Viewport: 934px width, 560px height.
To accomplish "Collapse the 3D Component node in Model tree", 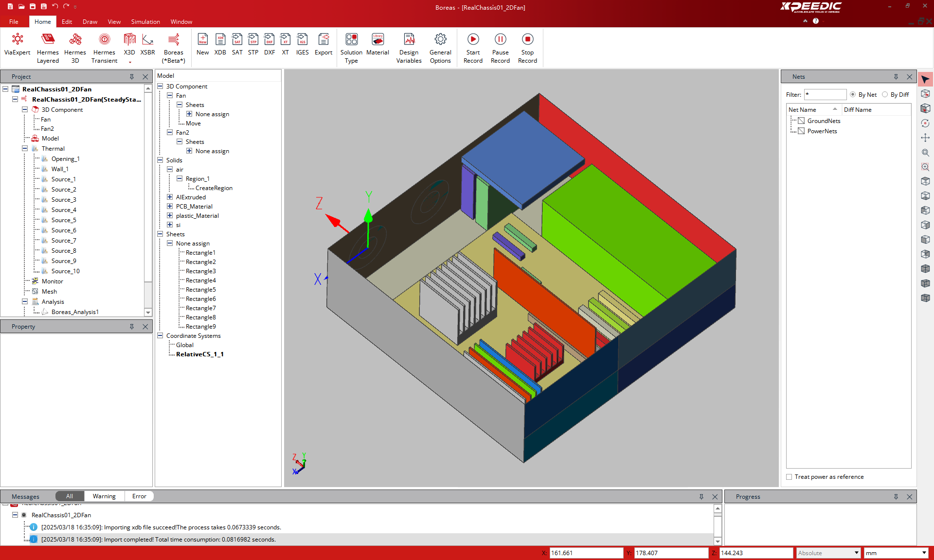I will tap(160, 86).
